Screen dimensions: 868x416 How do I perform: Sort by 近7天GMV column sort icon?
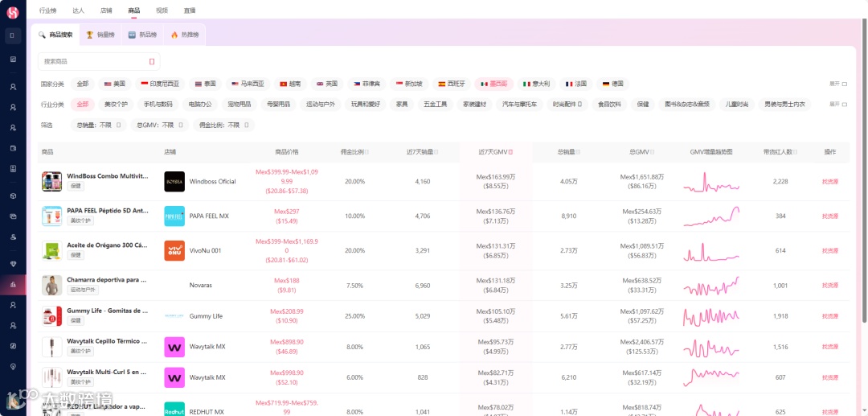510,152
